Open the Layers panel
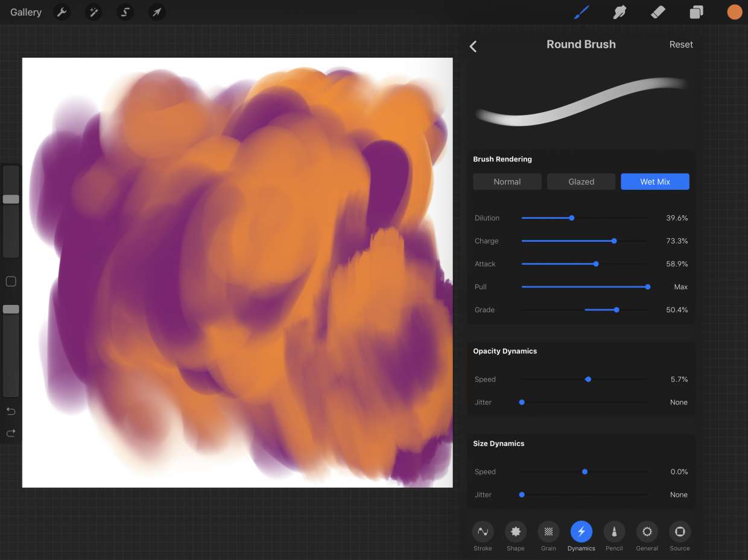 pyautogui.click(x=697, y=12)
